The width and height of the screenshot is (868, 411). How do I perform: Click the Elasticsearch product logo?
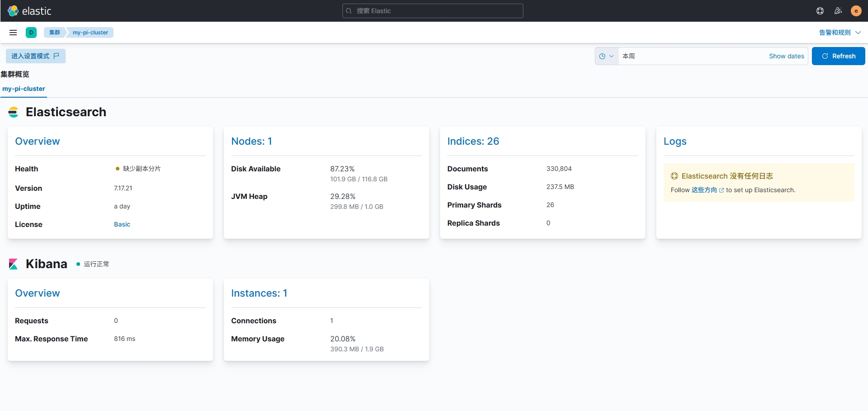coord(14,112)
